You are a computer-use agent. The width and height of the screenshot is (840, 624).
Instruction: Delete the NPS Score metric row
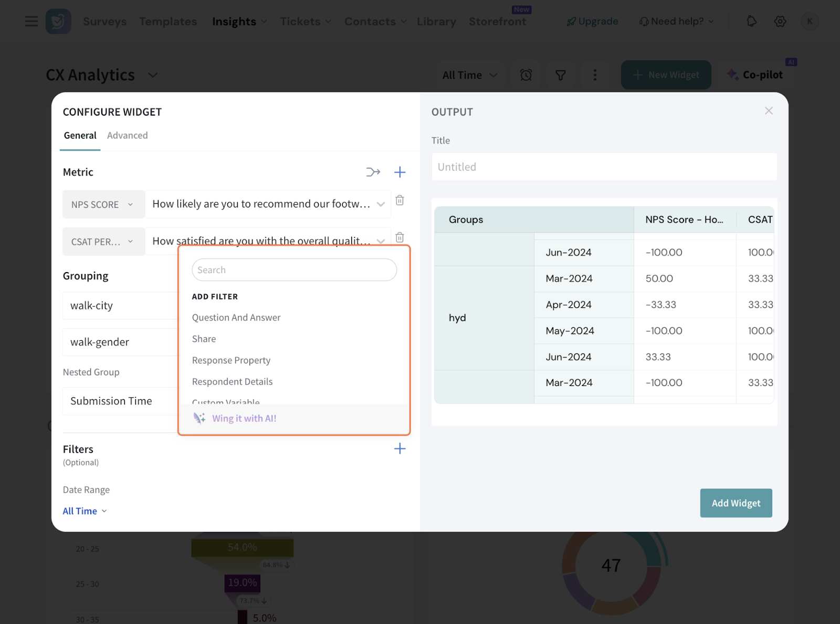pyautogui.click(x=400, y=201)
